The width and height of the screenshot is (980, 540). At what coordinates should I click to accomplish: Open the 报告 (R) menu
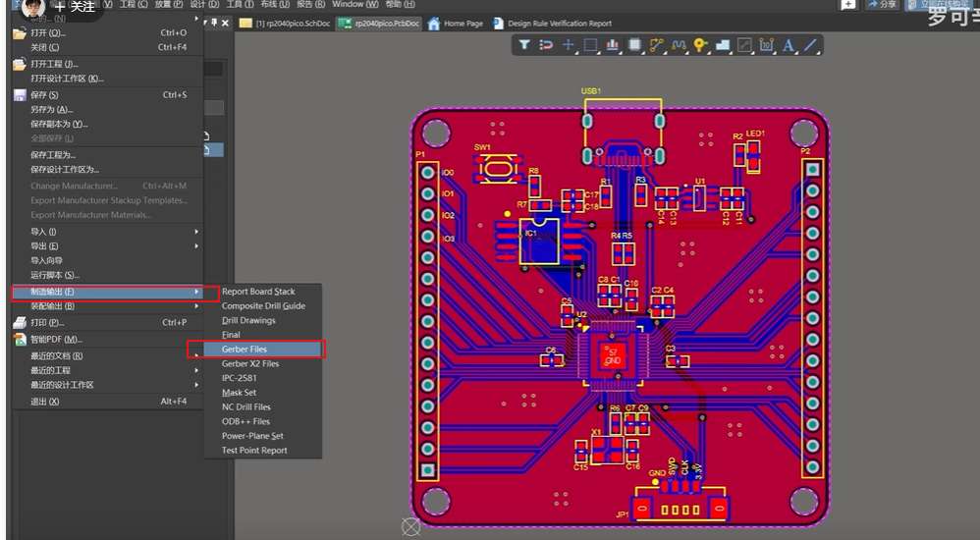310,4
